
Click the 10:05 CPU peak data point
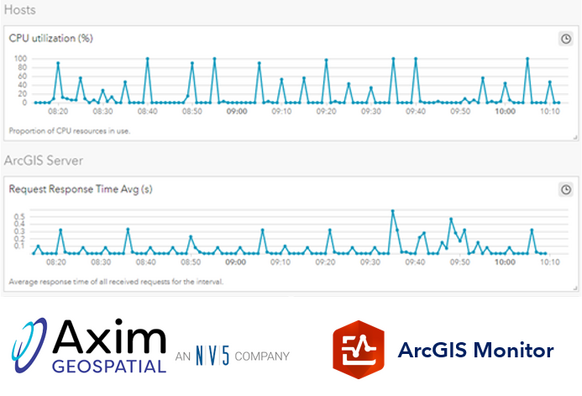click(x=527, y=59)
